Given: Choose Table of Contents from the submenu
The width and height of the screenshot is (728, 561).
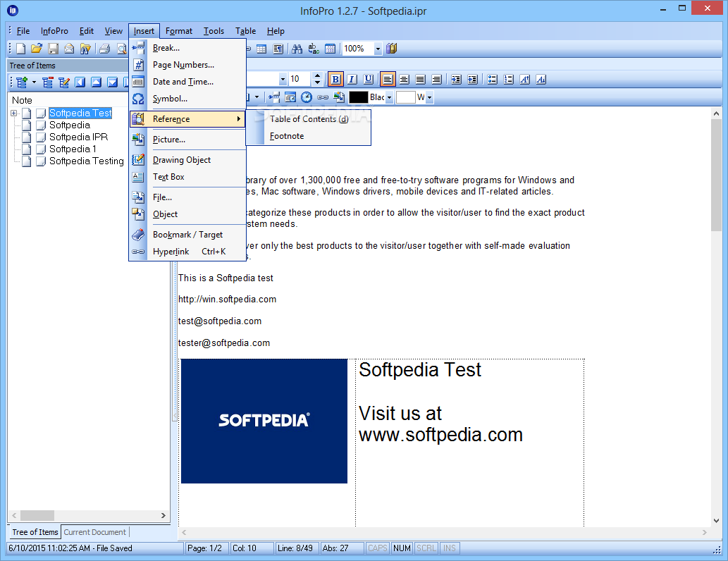Looking at the screenshot, I should [x=309, y=119].
